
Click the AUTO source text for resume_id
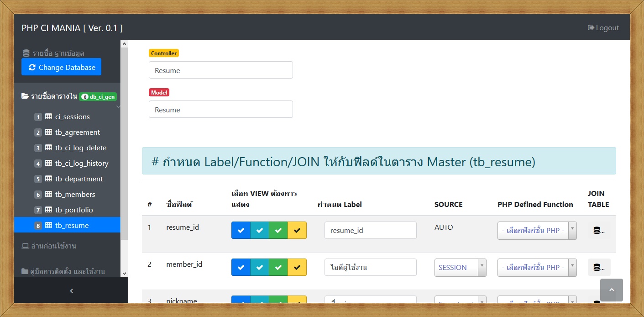(x=444, y=227)
